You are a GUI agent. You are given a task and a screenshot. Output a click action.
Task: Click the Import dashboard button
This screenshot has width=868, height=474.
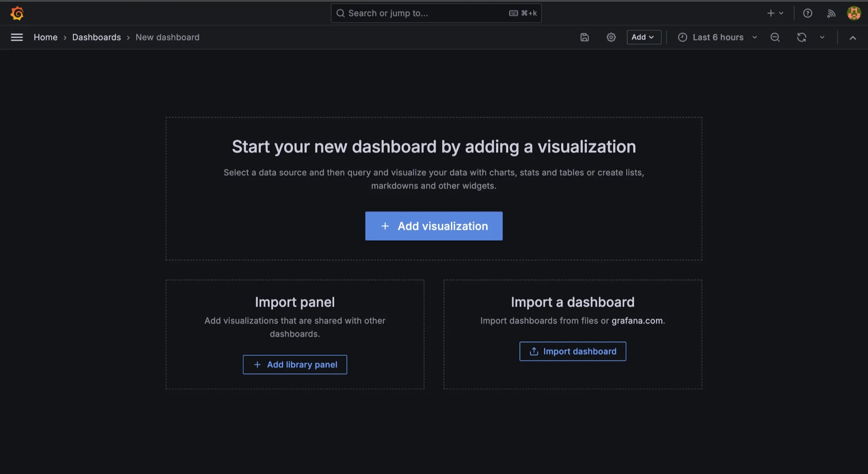573,351
